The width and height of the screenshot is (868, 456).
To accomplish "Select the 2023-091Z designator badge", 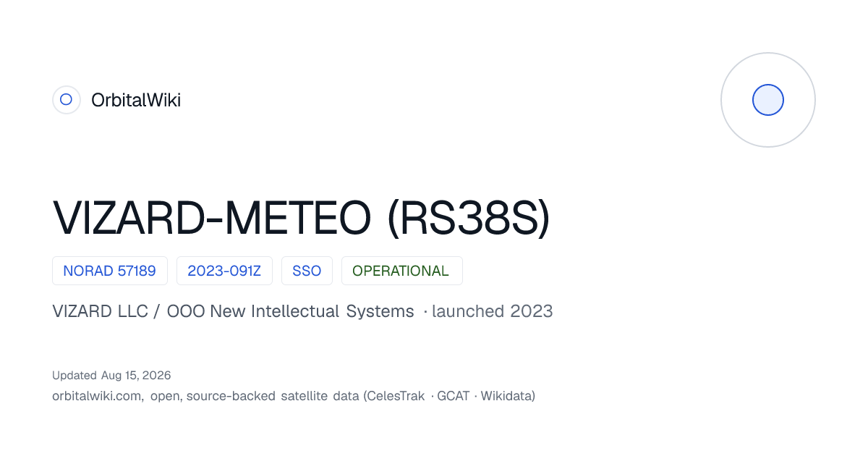I will coord(224,271).
